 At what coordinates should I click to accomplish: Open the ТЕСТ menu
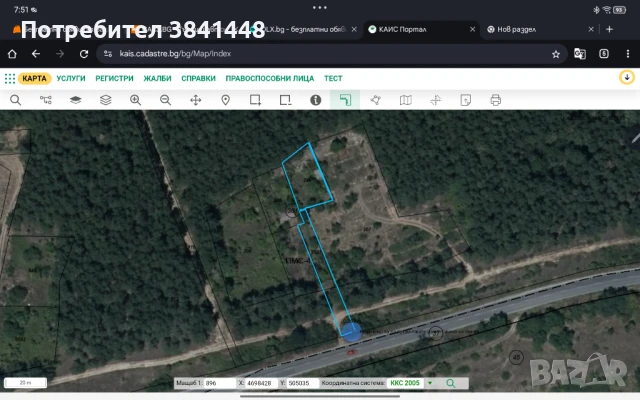(x=333, y=78)
